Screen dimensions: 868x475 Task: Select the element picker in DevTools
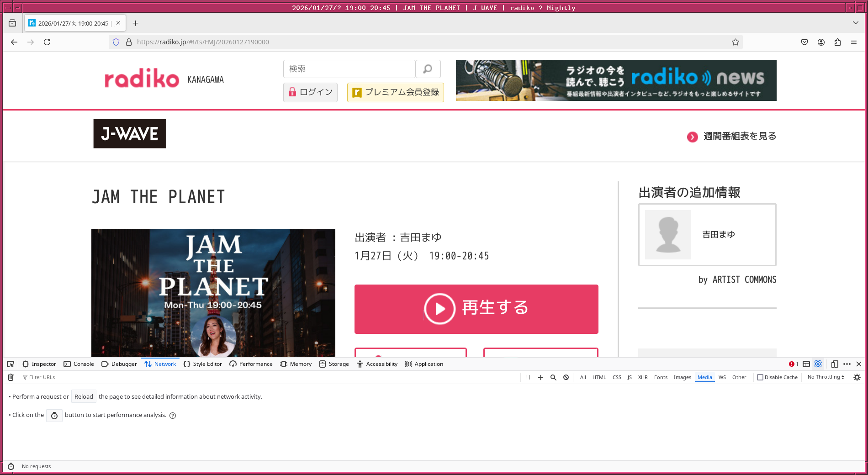click(x=10, y=364)
